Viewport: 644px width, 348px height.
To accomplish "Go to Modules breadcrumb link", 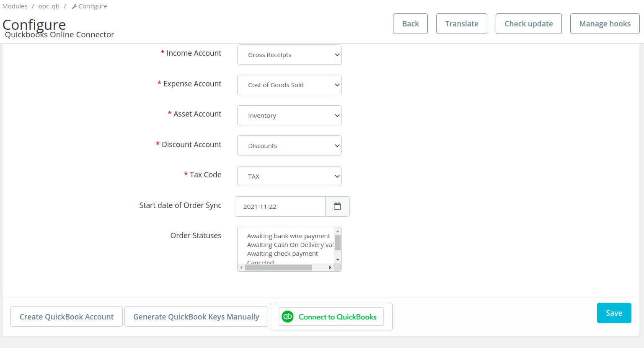I will (x=15, y=6).
